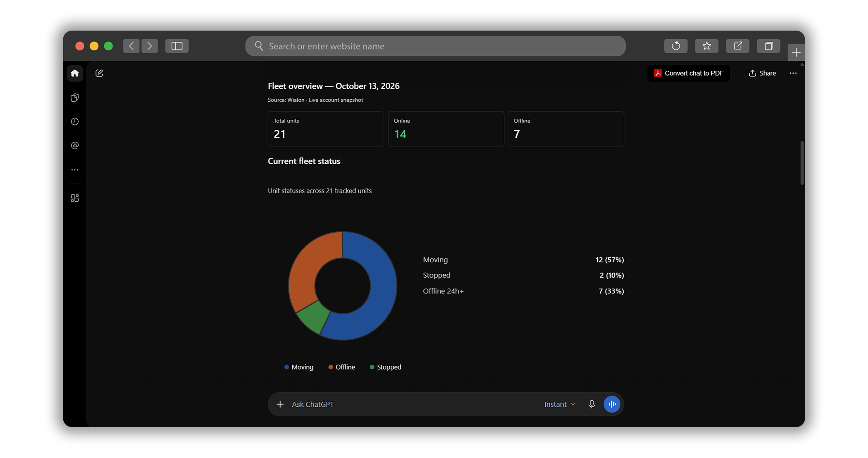Click the Offline 24h+ 7 (33%) row

[523, 291]
